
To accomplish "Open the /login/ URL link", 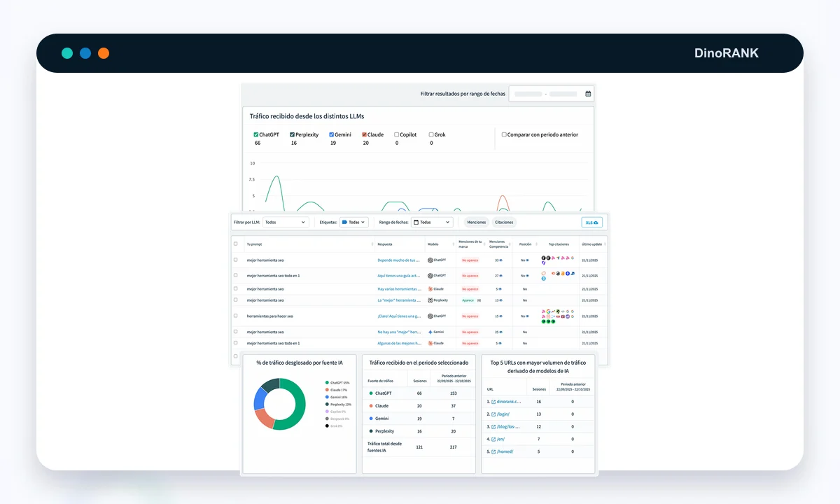I will pyautogui.click(x=505, y=414).
